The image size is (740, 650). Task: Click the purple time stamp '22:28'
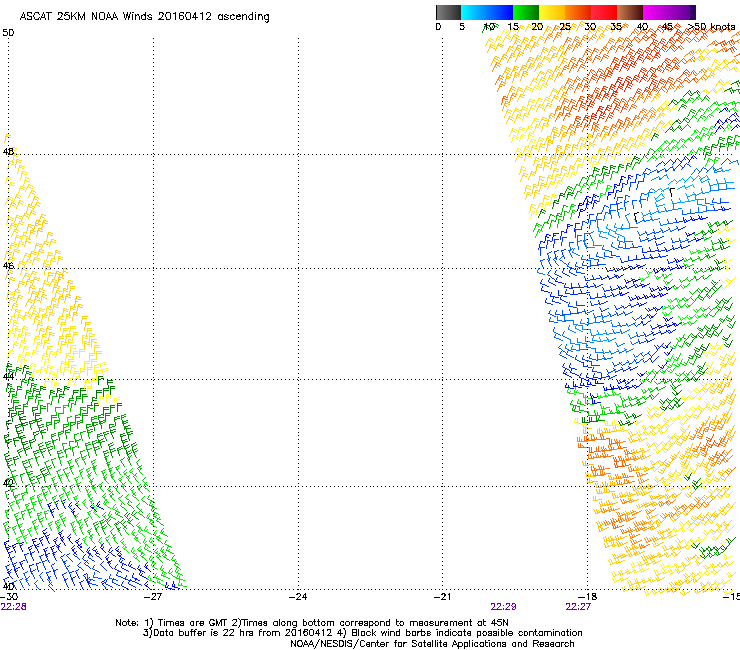(x=14, y=607)
